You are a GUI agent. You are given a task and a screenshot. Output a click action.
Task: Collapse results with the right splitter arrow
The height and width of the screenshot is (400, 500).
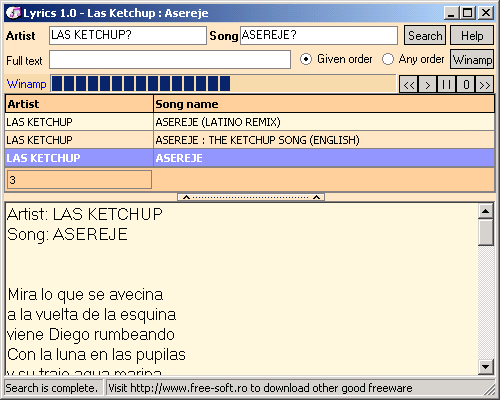(x=317, y=197)
